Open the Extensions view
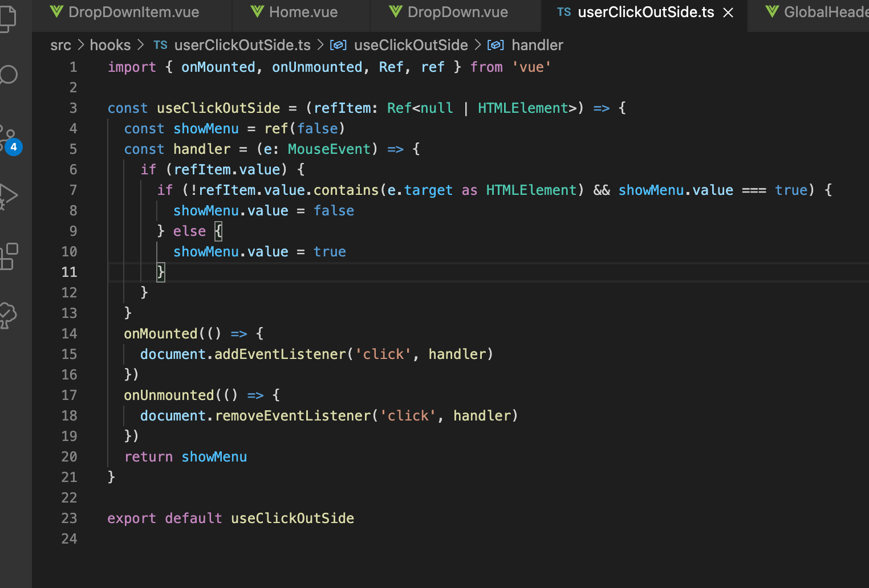The image size is (869, 588). coord(9,256)
